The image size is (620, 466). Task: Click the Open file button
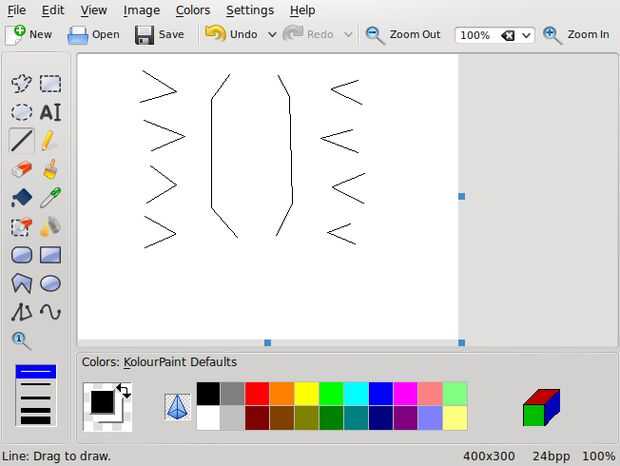click(93, 35)
